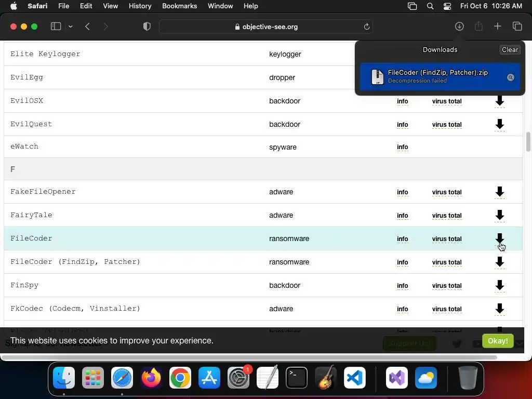Open the Apple menu
Image resolution: width=532 pixels, height=399 pixels.
tap(14, 6)
